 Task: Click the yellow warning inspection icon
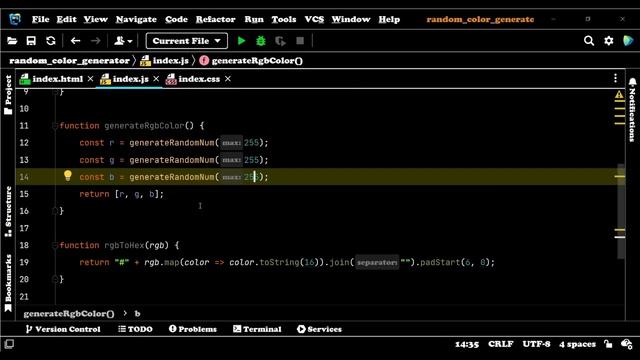[619, 95]
